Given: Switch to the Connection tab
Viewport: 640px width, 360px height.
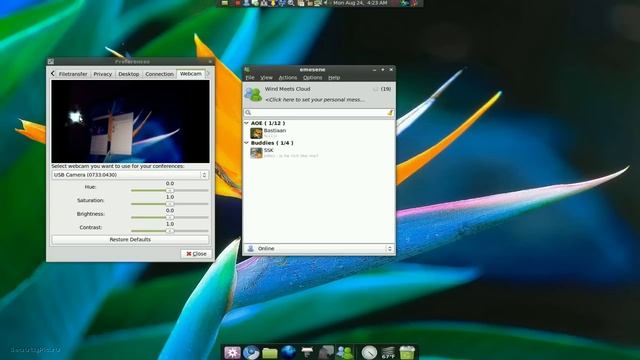Looking at the screenshot, I should tap(159, 74).
